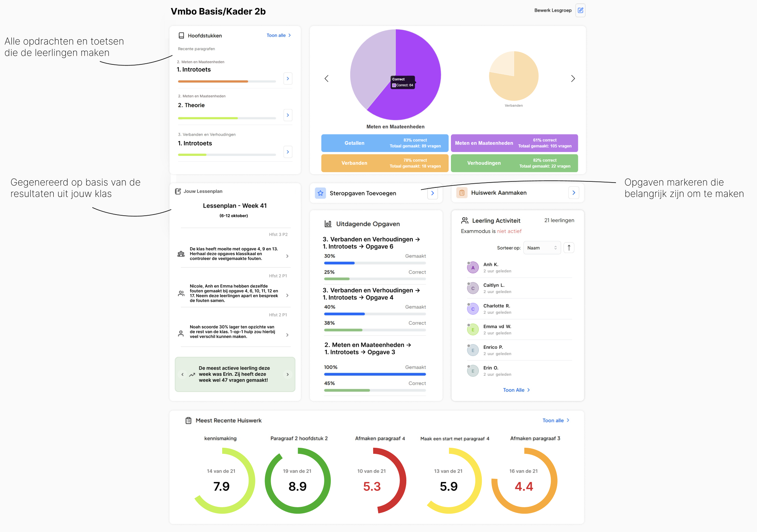
Task: Click the Bewerk Lesgroep edit icon
Action: click(x=580, y=10)
